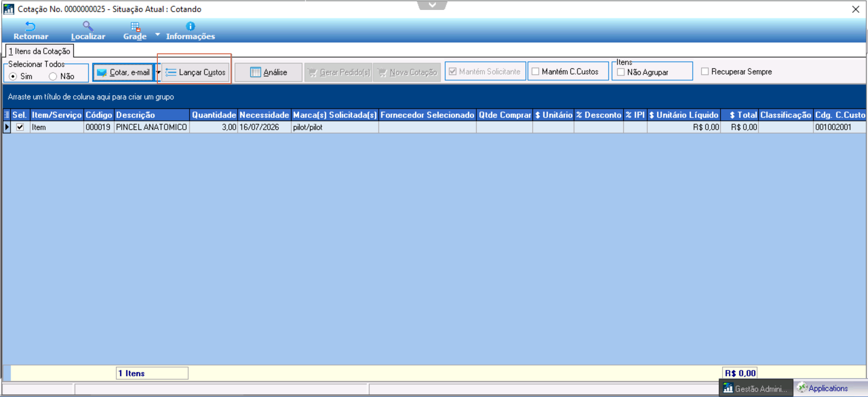Screen dimensions: 868x397
Task: Click the $ Total column header
Action: (x=740, y=115)
